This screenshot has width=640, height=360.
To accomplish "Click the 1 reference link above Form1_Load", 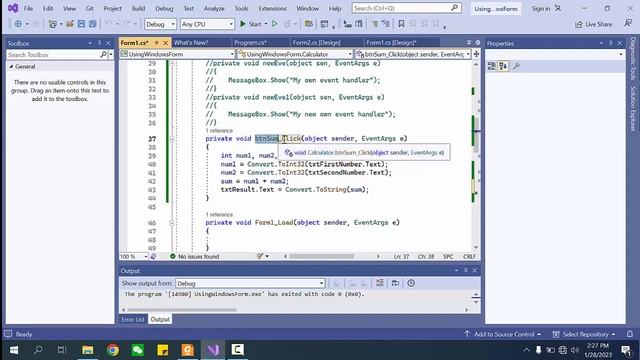I will click(x=219, y=214).
